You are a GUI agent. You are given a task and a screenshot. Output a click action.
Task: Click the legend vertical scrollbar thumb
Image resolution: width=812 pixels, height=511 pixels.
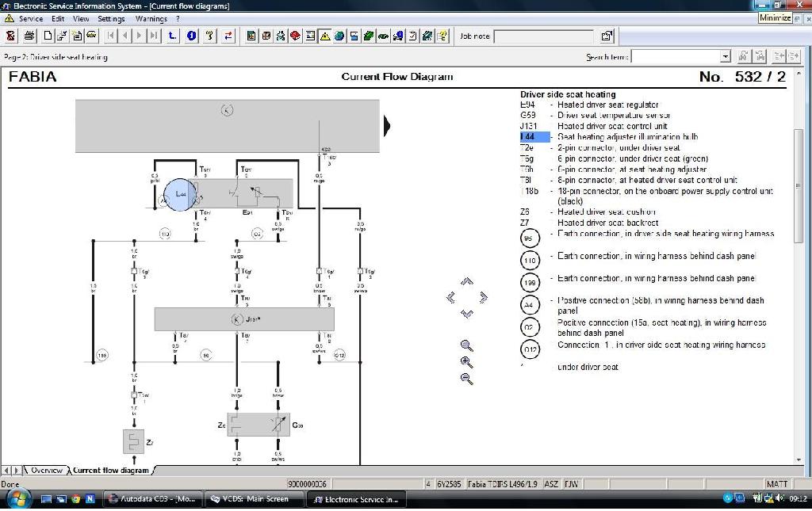click(x=798, y=185)
